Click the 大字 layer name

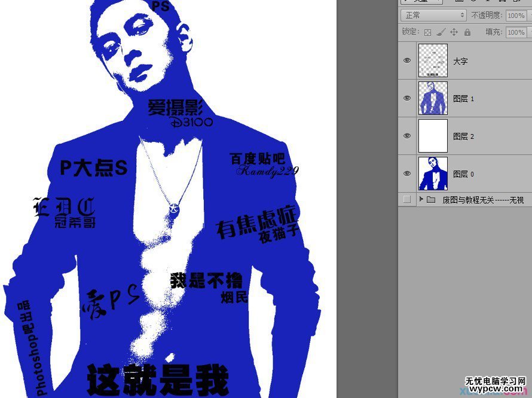click(460, 61)
